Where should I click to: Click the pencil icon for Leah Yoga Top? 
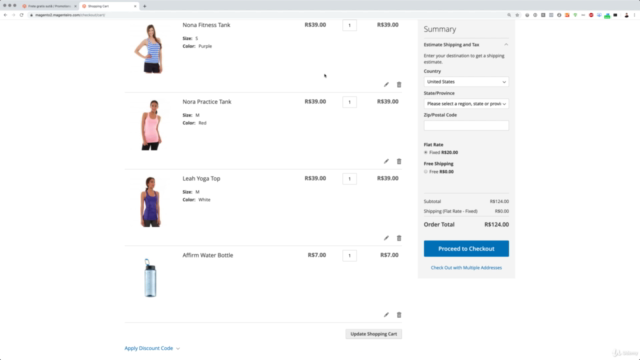point(386,238)
